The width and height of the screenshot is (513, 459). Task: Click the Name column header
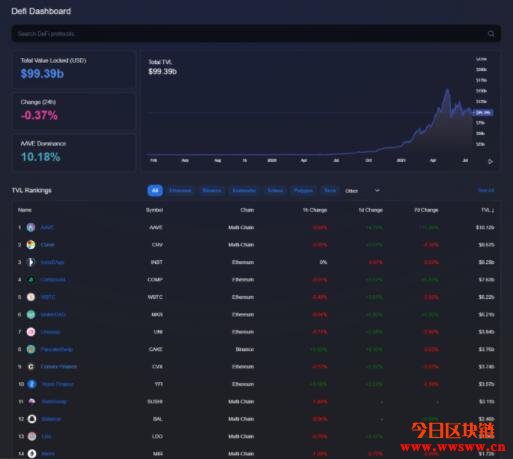(x=25, y=210)
